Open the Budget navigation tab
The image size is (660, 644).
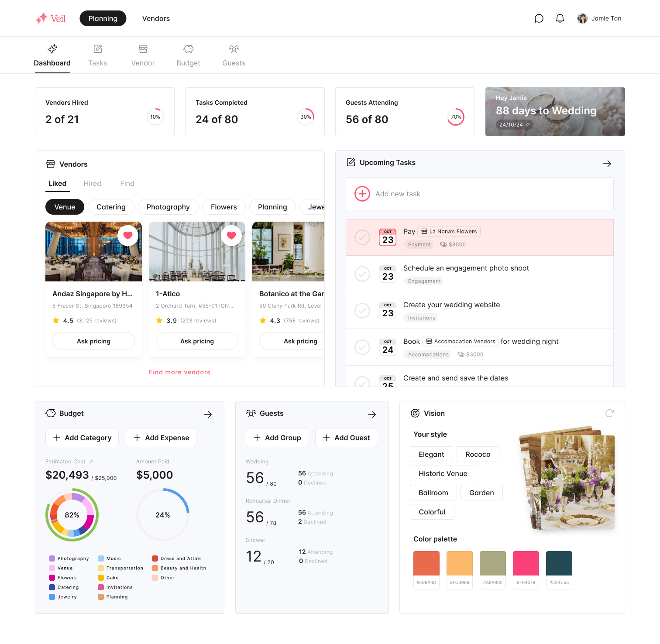(x=189, y=55)
